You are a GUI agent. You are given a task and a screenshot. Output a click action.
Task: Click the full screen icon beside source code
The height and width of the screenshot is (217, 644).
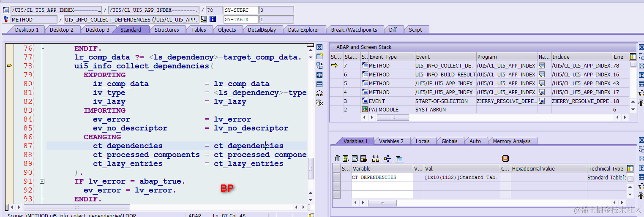click(319, 75)
